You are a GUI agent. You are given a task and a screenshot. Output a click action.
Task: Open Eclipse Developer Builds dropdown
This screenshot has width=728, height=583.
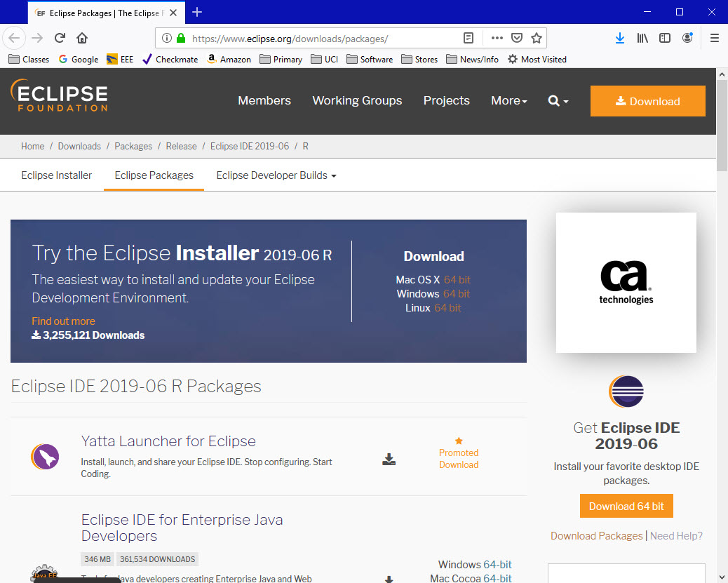point(276,175)
